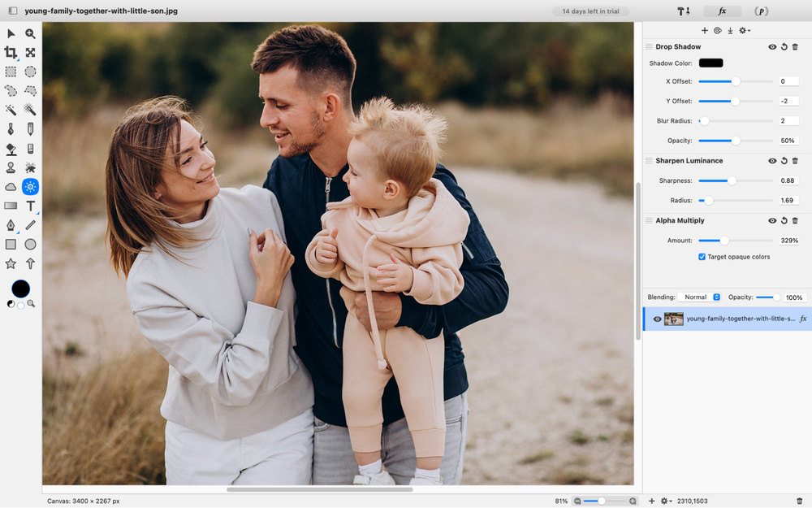Image resolution: width=812 pixels, height=508 pixels.
Task: Switch to the fx filters tab
Action: point(721,11)
